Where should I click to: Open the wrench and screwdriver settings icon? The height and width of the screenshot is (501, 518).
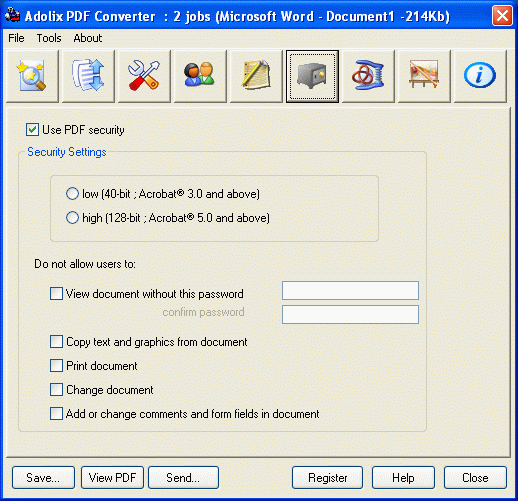click(144, 76)
